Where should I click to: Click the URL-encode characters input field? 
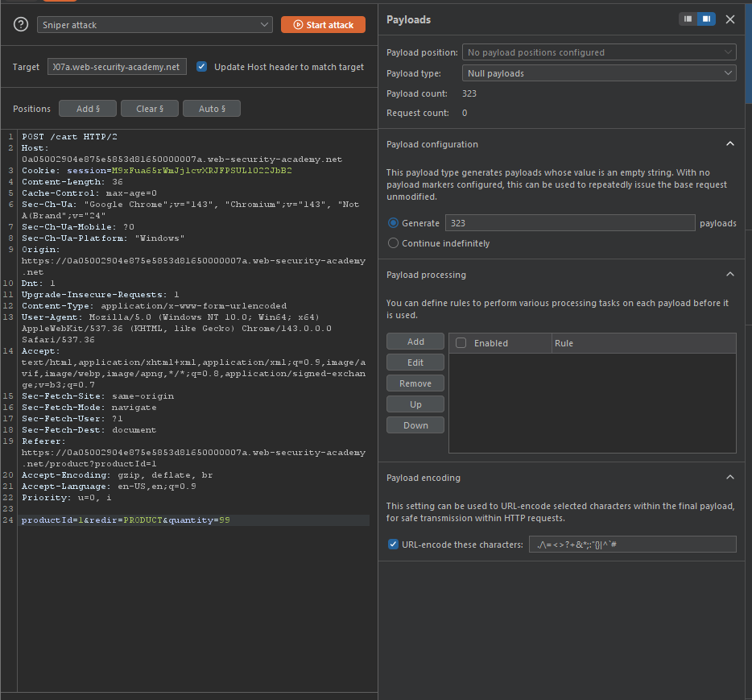pyautogui.click(x=633, y=544)
